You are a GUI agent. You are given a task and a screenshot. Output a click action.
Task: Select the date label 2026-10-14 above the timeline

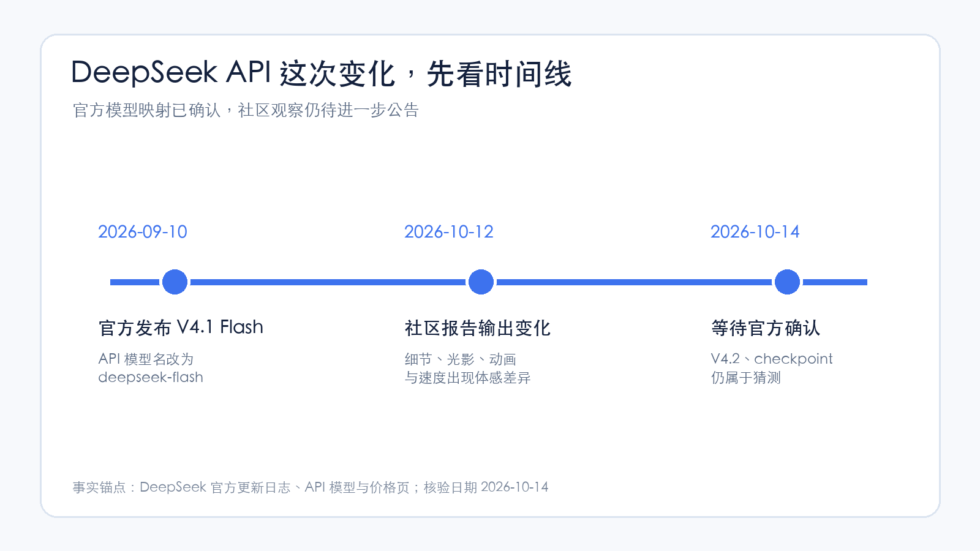(755, 232)
